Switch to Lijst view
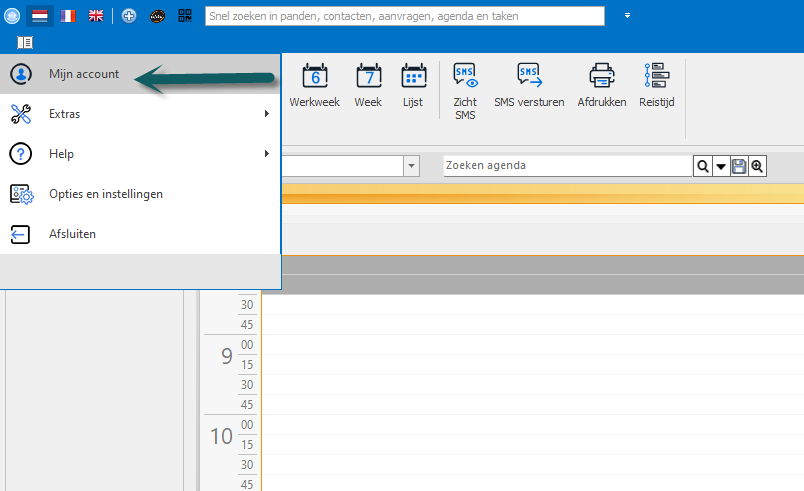804x491 pixels. click(413, 86)
